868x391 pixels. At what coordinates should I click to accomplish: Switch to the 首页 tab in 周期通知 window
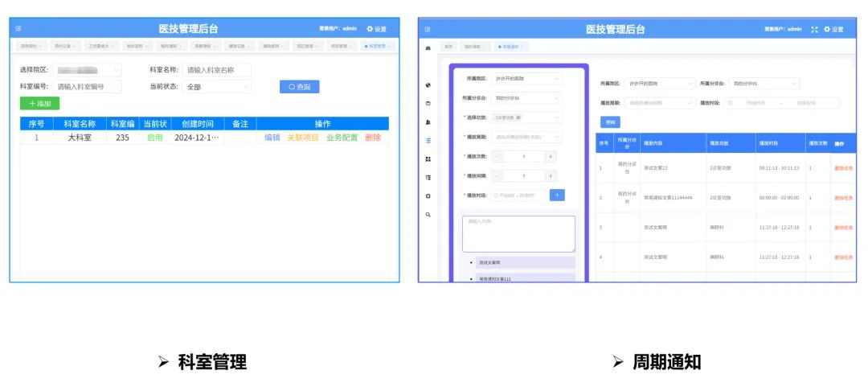coord(448,47)
